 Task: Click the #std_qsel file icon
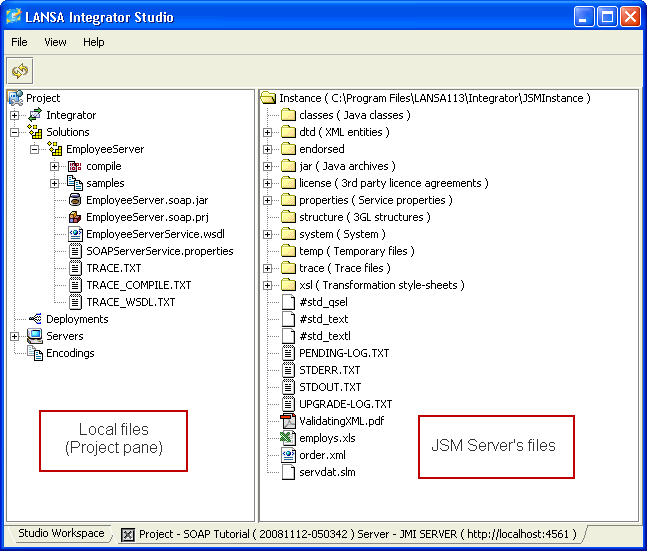[x=288, y=302]
